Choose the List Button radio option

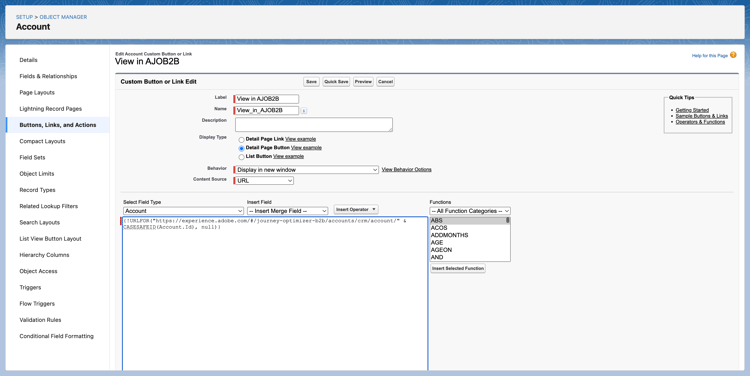242,157
